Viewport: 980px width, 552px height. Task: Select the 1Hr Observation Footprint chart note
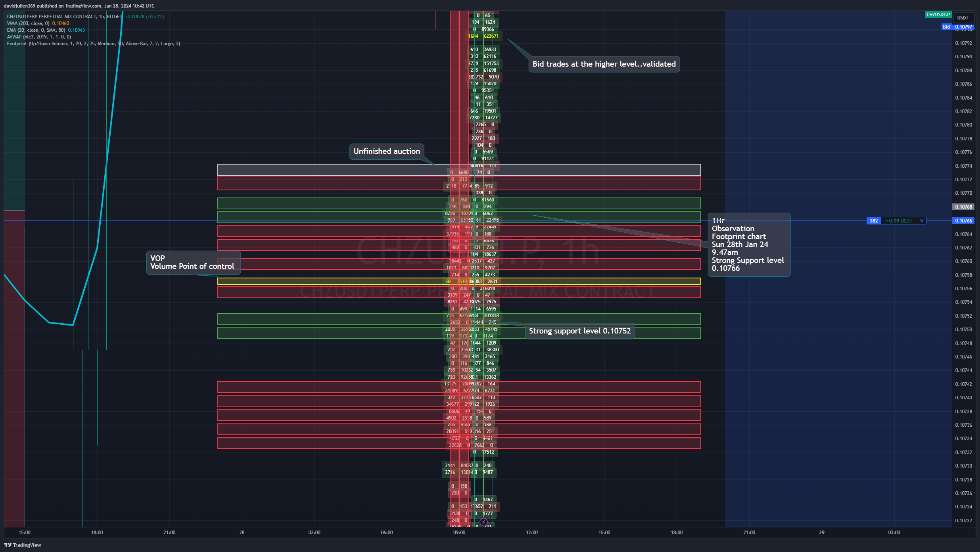749,245
